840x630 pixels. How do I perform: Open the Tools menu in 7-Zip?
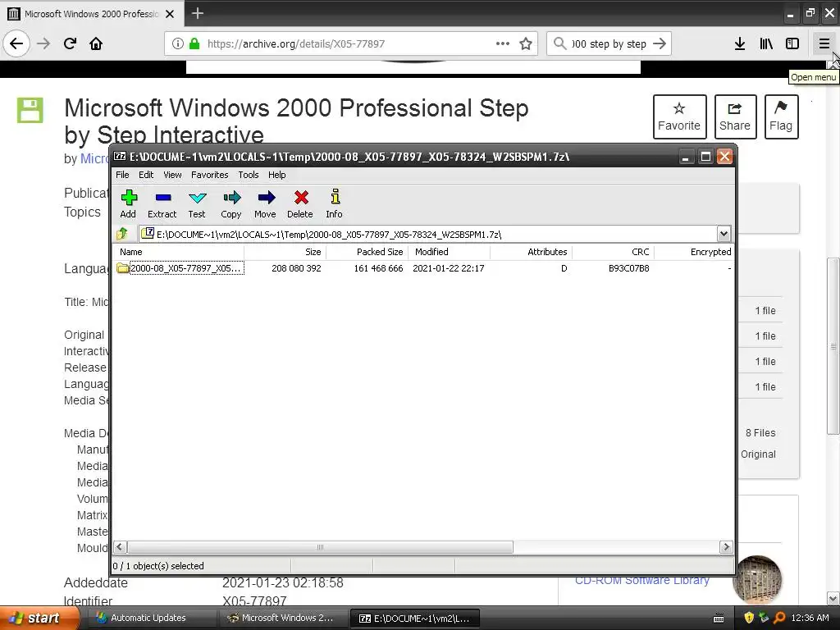pyautogui.click(x=249, y=175)
